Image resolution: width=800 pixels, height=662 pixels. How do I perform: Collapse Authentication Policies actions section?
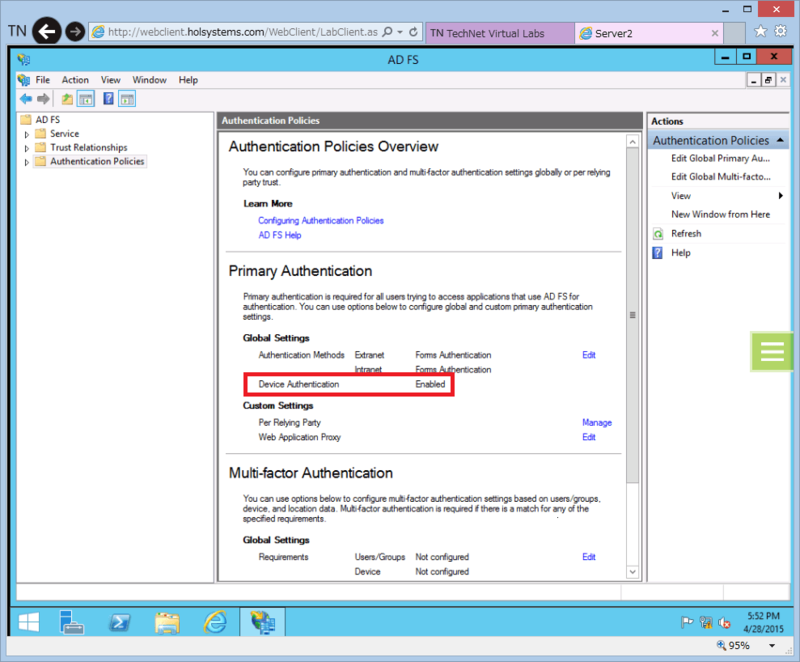pyautogui.click(x=780, y=140)
